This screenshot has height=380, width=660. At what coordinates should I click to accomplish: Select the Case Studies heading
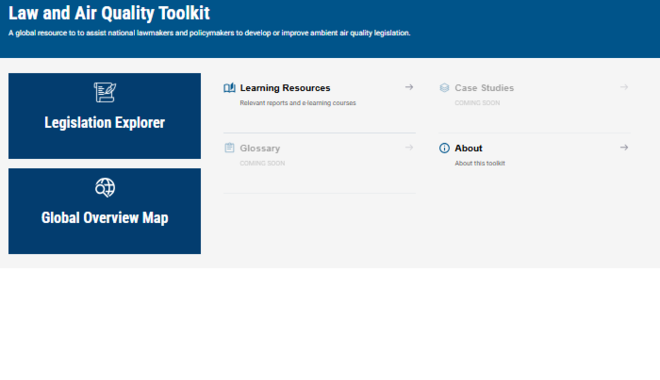(x=484, y=88)
